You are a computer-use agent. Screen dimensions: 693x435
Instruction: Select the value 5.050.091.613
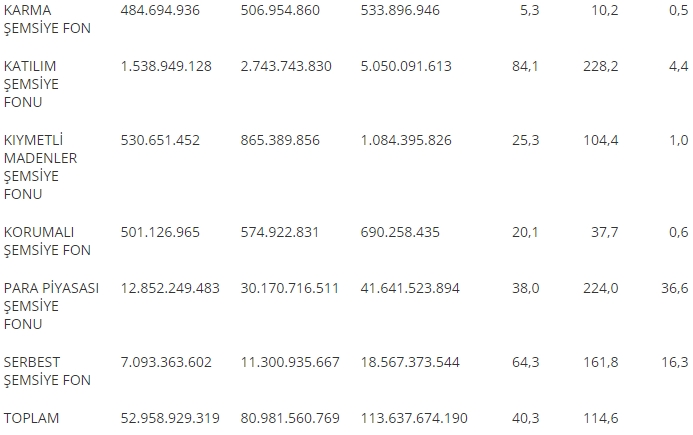(406, 66)
